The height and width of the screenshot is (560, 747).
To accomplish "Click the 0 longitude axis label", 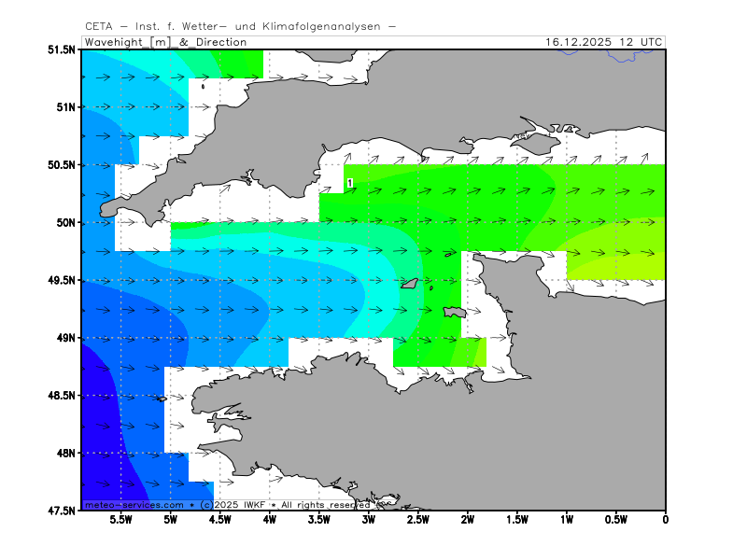I will click(665, 520).
